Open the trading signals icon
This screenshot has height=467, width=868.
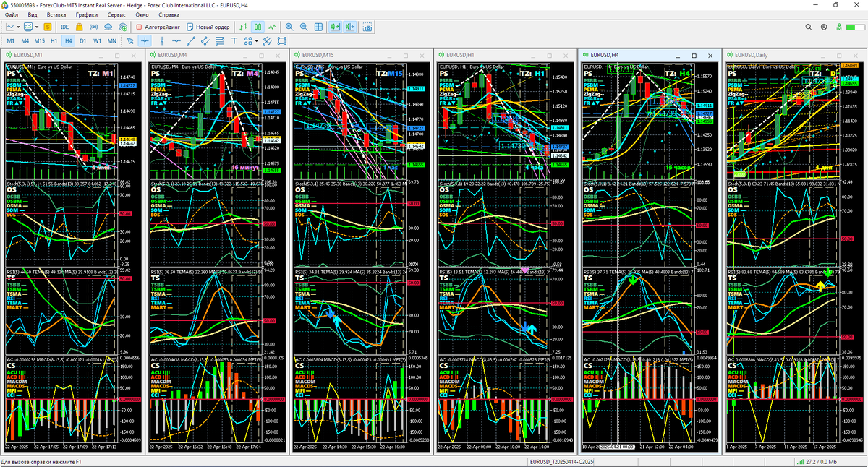pyautogui.click(x=94, y=27)
